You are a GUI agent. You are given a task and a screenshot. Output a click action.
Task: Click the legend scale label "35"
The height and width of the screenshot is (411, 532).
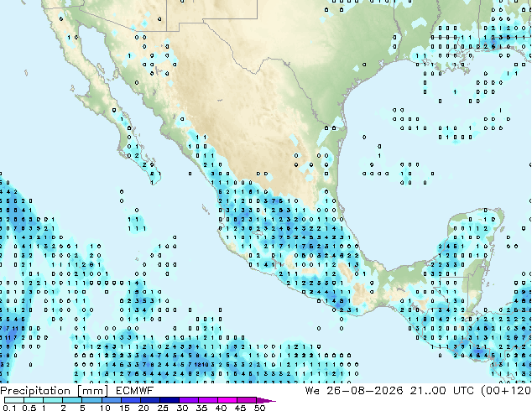click(x=201, y=408)
